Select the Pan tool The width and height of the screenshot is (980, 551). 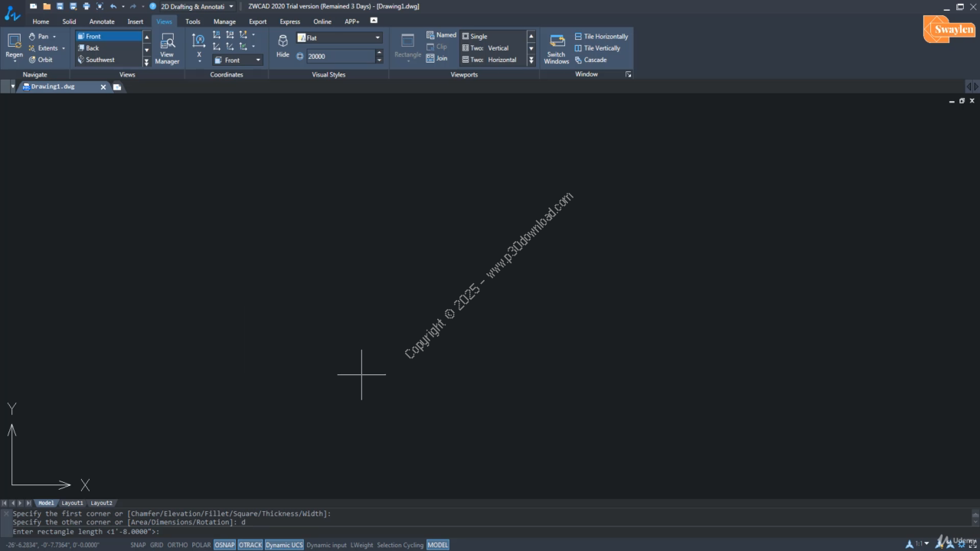[x=39, y=36]
